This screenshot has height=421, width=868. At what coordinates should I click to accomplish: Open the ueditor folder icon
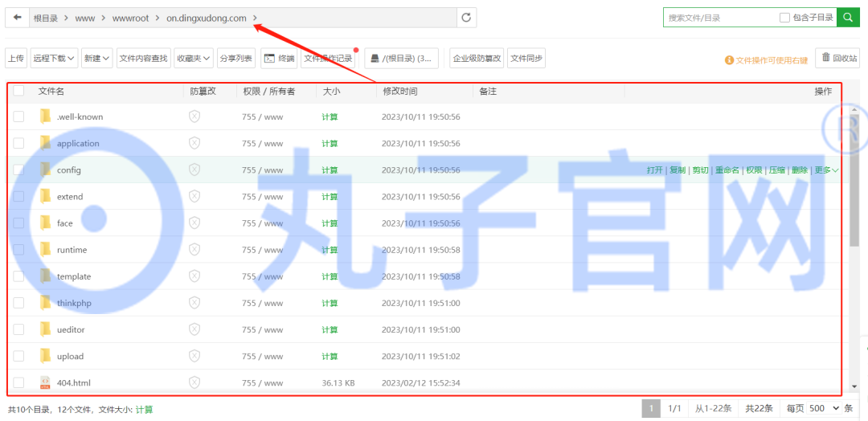pos(45,329)
